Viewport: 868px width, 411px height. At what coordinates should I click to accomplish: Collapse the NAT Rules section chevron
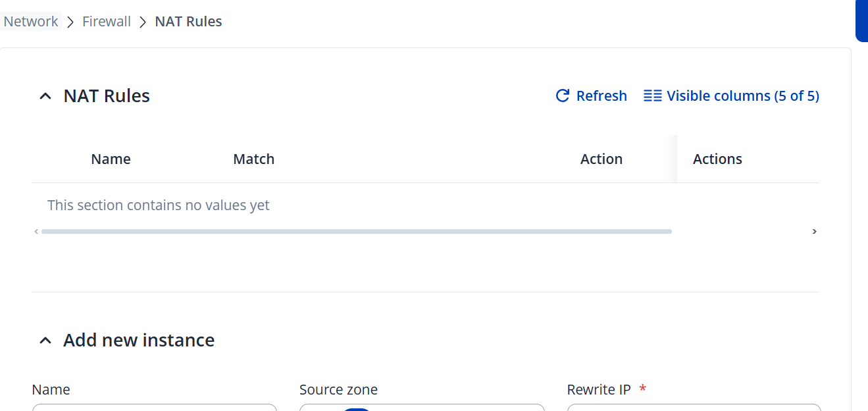(45, 96)
